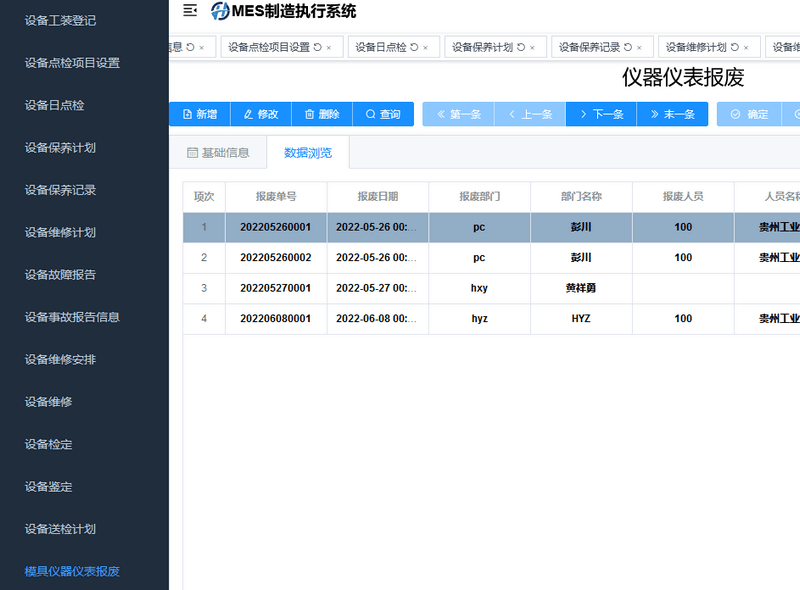Click the hxy department cell
800x590 pixels.
480,288
